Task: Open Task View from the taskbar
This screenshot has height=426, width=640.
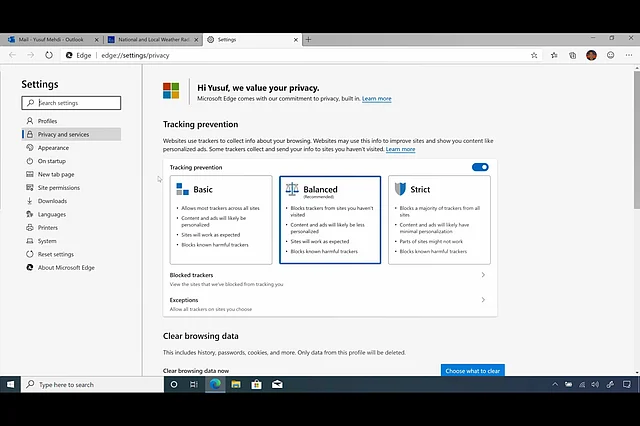Action: [194, 384]
